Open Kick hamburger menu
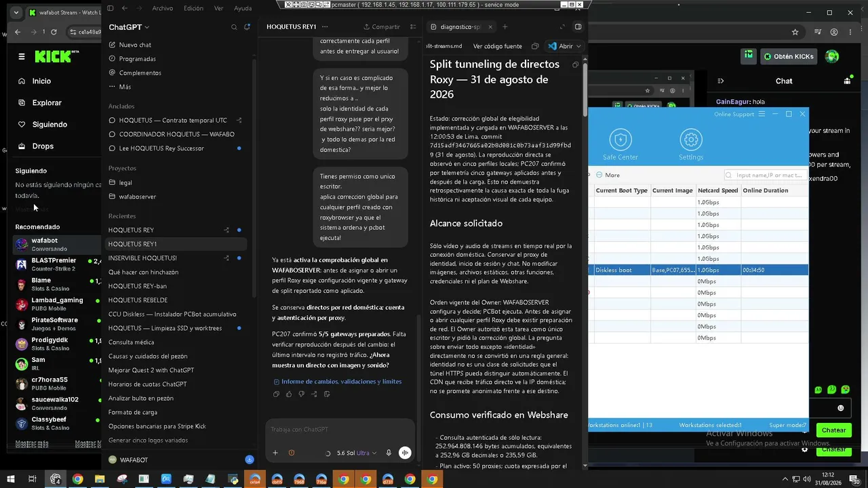The height and width of the screenshot is (488, 868). 22,57
